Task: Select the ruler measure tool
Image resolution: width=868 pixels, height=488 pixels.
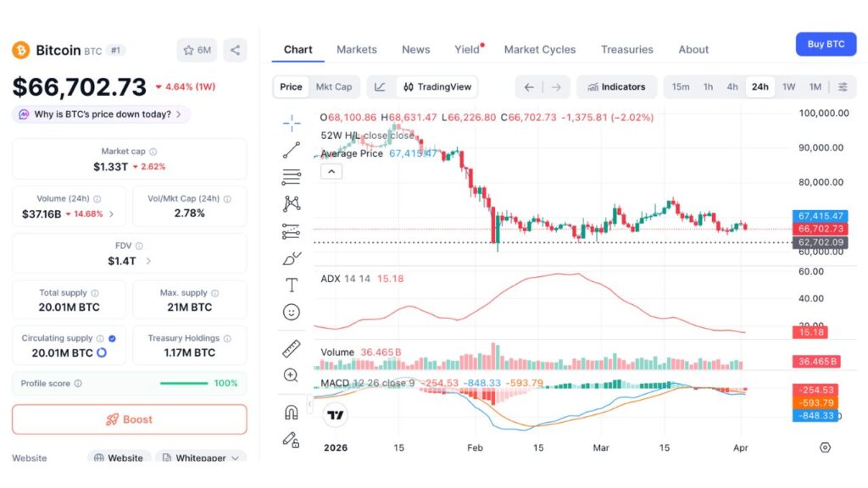Action: tap(291, 347)
